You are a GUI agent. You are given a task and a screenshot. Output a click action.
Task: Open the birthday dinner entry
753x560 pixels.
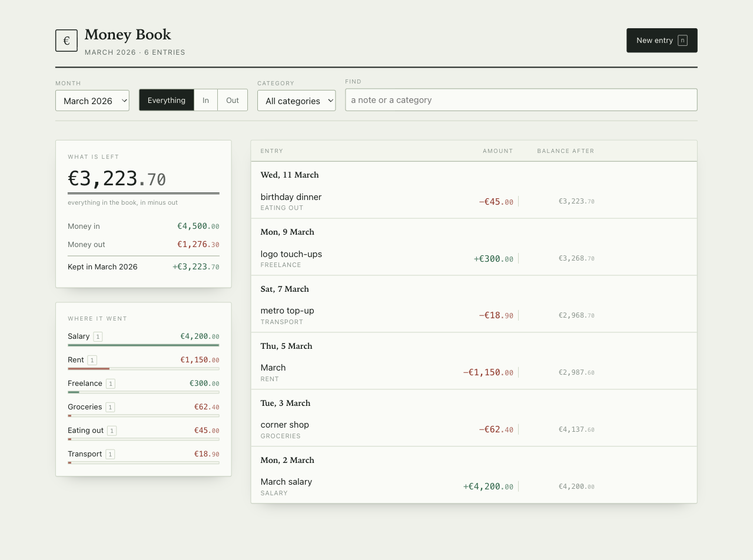pos(474,202)
